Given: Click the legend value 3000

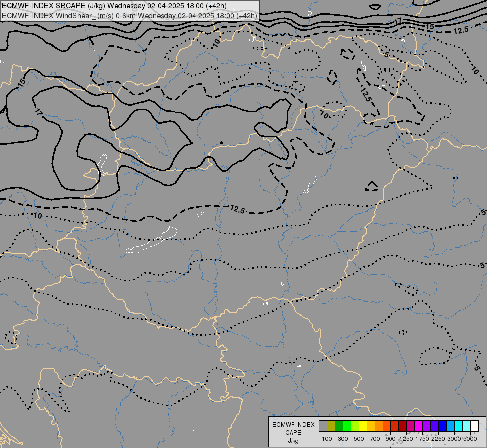Looking at the screenshot, I should pos(454,439).
